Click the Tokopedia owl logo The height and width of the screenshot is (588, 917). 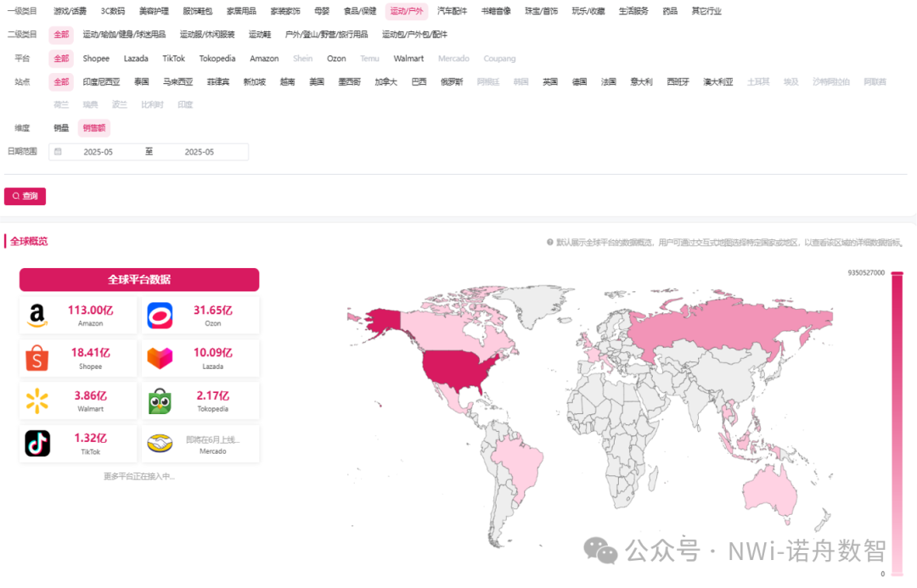coord(160,401)
